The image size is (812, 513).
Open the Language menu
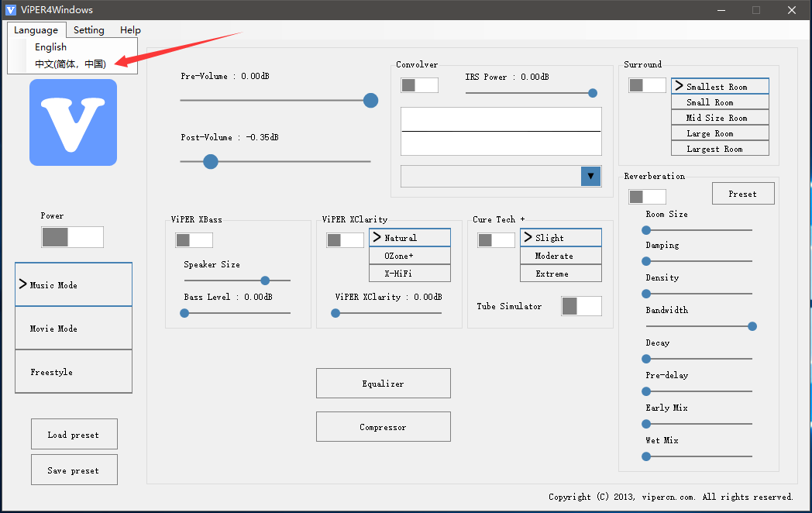point(36,30)
